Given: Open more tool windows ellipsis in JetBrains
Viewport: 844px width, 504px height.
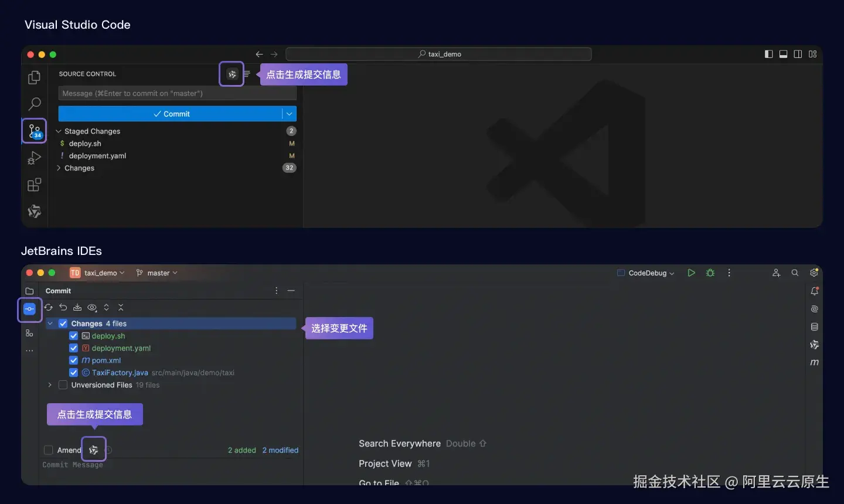Looking at the screenshot, I should tap(29, 350).
